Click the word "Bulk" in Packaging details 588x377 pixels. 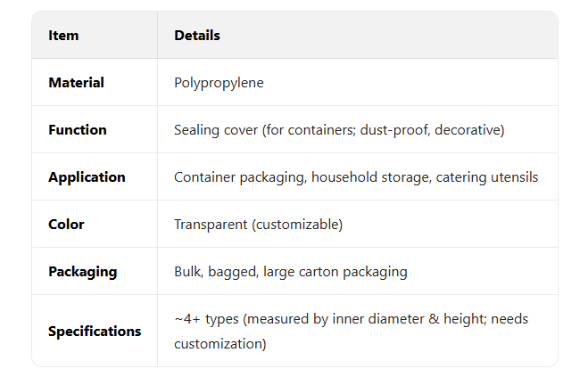pos(188,272)
